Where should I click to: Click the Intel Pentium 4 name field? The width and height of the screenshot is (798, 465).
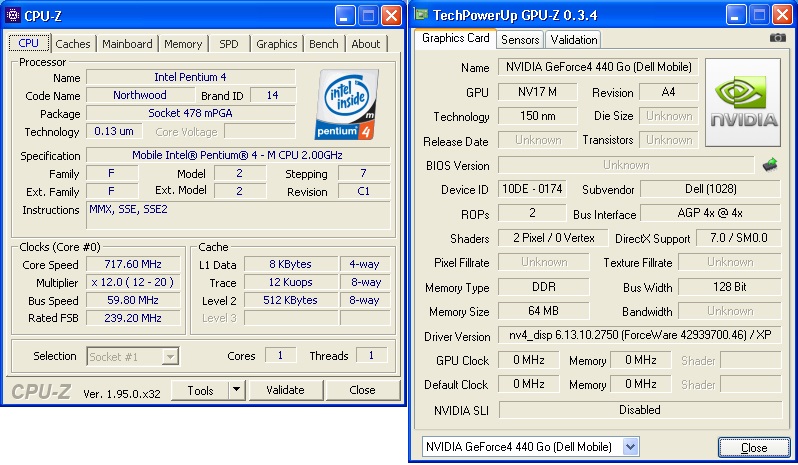[190, 77]
